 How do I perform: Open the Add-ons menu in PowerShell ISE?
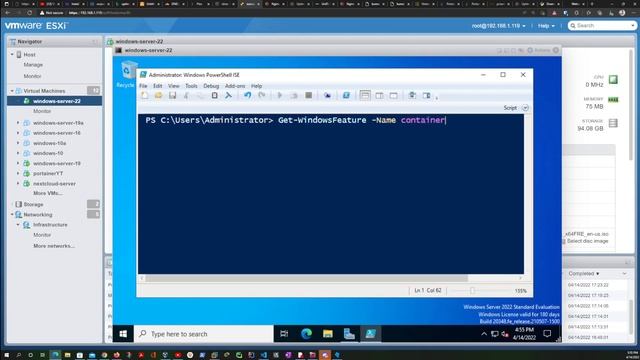coord(235,86)
